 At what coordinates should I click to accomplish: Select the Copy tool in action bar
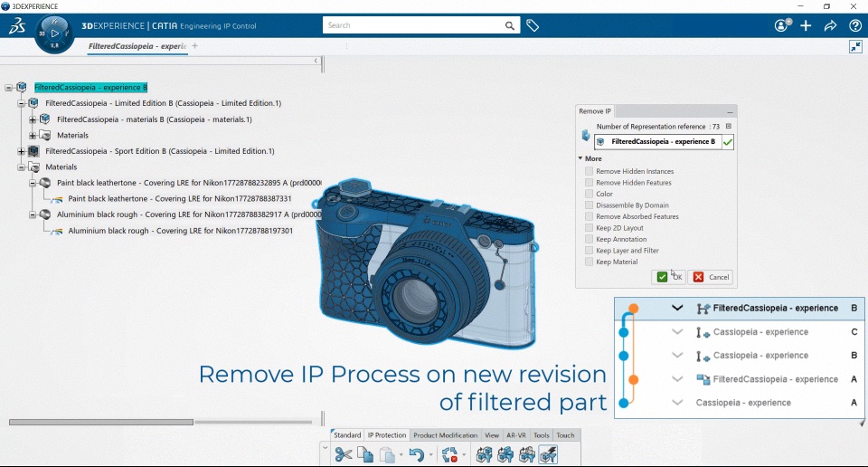point(364,455)
